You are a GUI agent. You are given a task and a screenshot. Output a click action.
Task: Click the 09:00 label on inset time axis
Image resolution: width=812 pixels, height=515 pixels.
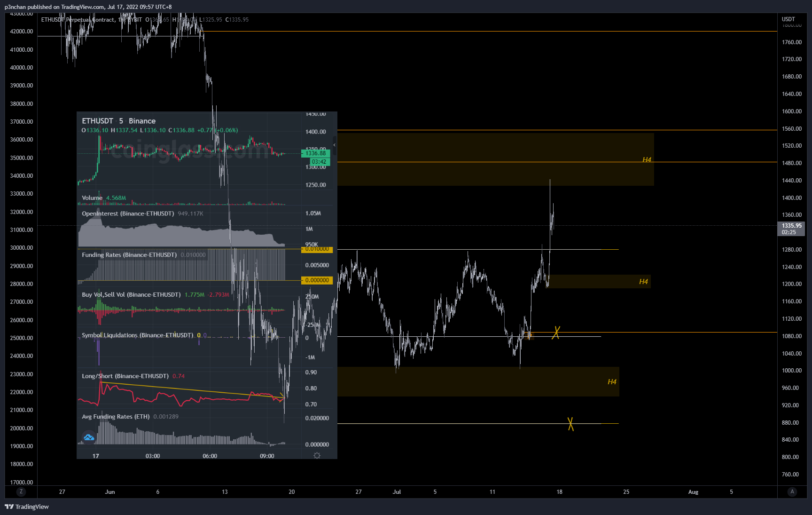267,456
